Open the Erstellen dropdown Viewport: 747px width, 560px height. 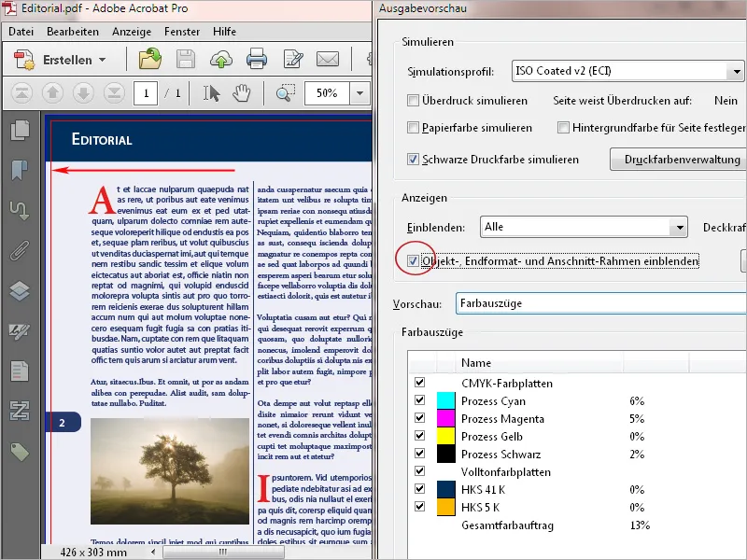tap(81, 59)
